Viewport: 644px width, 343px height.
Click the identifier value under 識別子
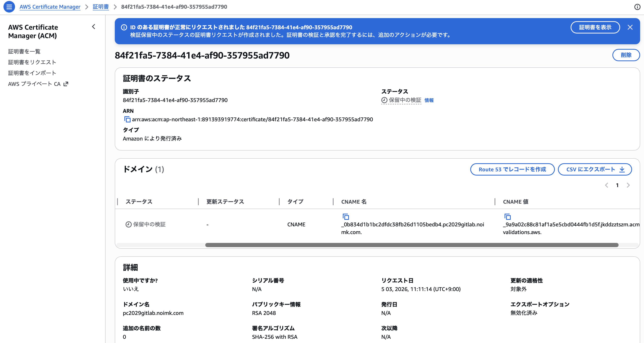(x=175, y=100)
